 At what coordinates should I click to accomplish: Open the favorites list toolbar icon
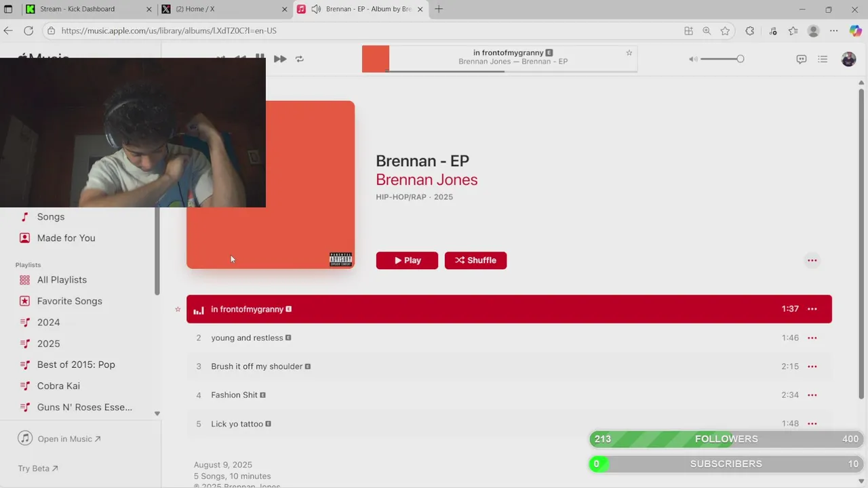[793, 30]
